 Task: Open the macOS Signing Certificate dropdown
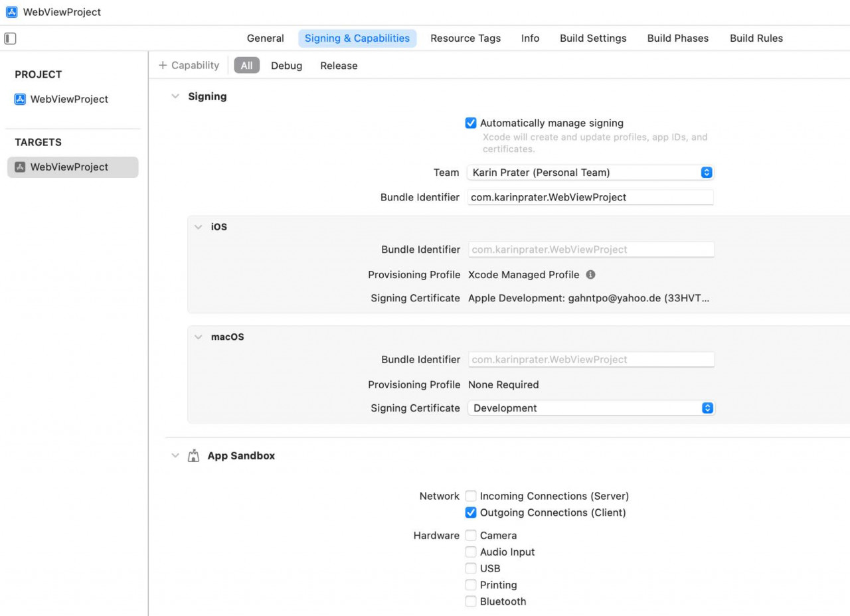pyautogui.click(x=706, y=408)
